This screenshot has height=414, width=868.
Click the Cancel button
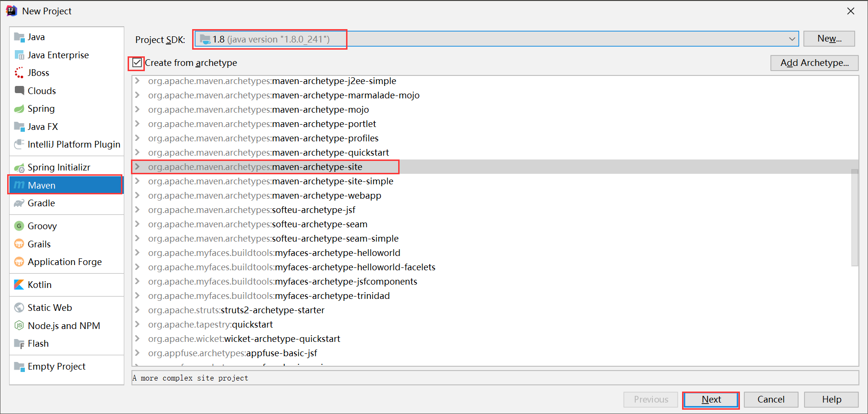pos(771,399)
